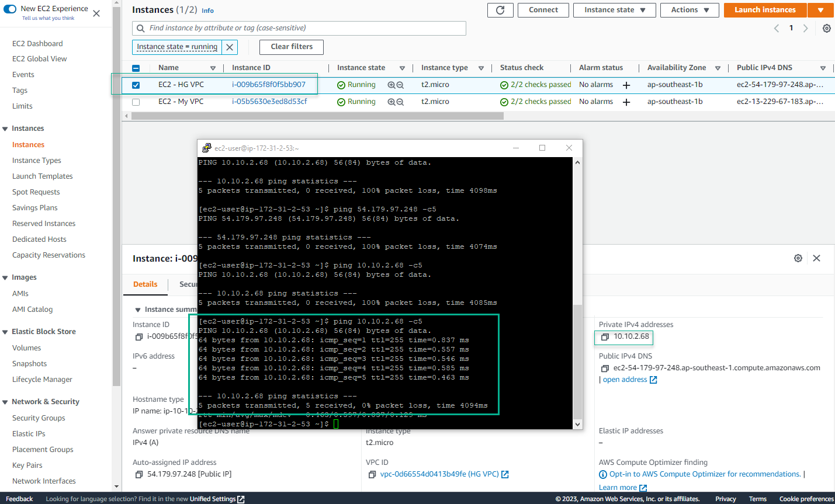Click the Connect button
835x504 pixels.
pos(543,10)
